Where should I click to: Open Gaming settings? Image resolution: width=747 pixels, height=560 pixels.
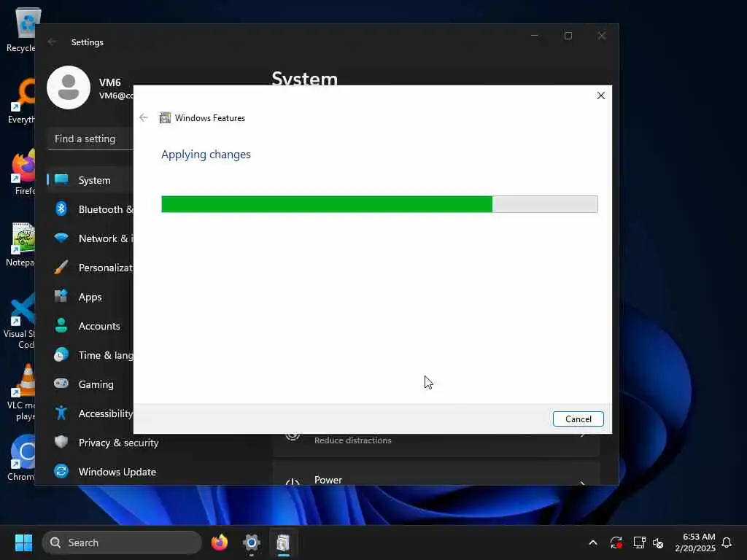pyautogui.click(x=90, y=384)
